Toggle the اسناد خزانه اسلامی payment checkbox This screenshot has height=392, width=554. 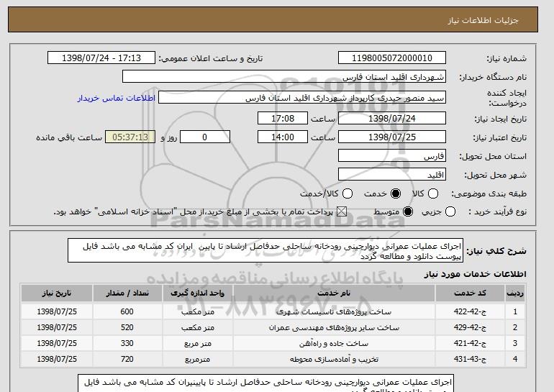[342, 211]
